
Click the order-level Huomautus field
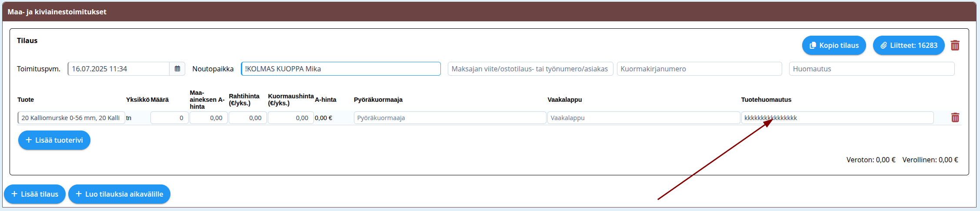tap(871, 69)
